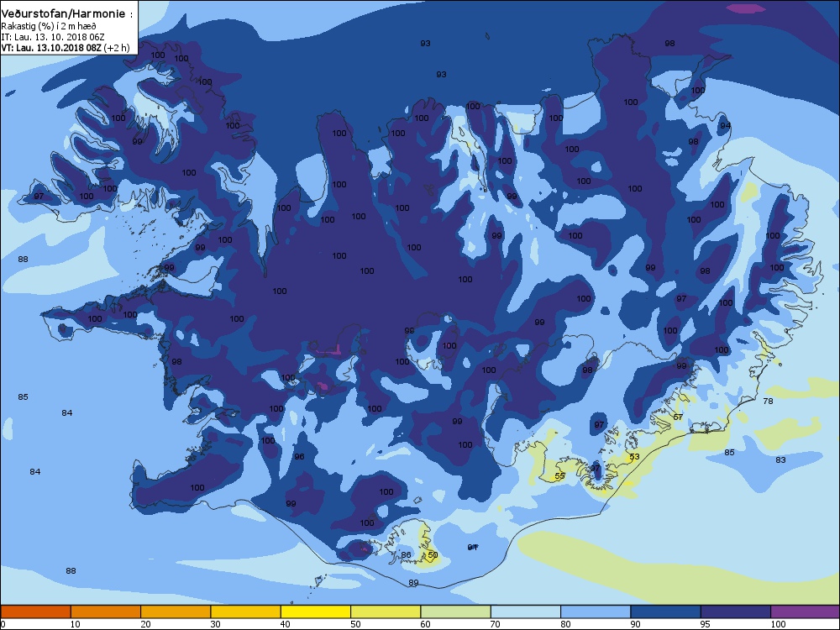840x630 pixels.
Task: Click the humidity value 67 on the map
Action: click(x=678, y=417)
